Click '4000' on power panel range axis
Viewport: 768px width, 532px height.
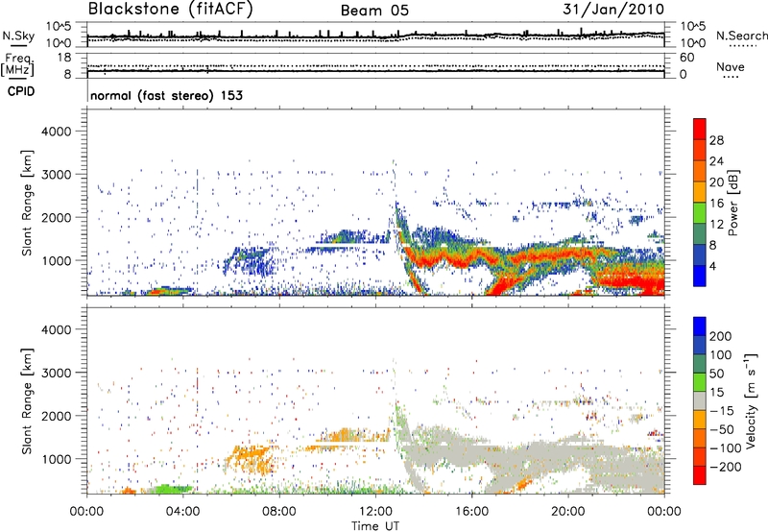tap(56, 132)
